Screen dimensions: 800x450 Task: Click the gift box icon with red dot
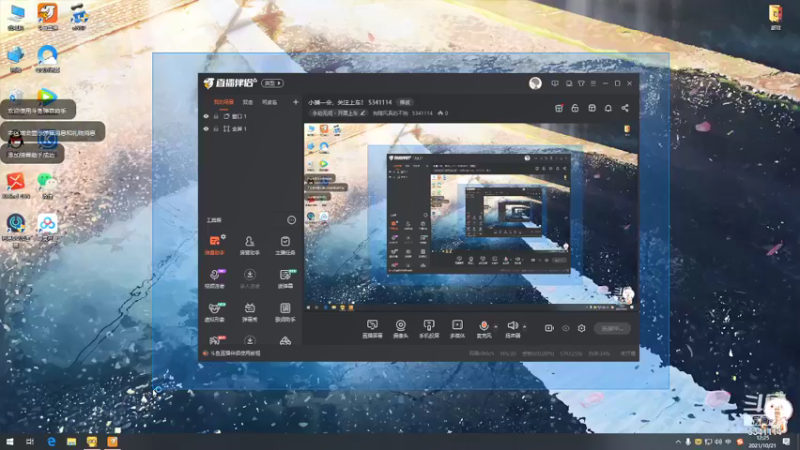click(559, 108)
